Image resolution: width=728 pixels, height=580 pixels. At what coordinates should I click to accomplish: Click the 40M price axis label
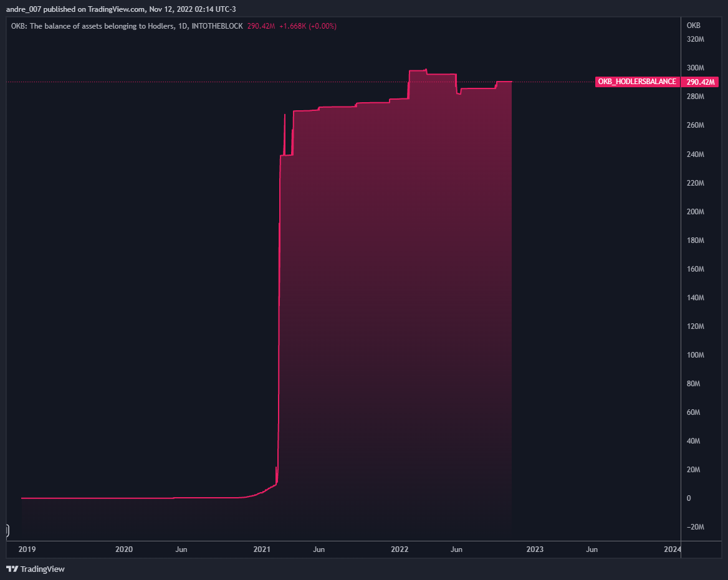click(694, 441)
